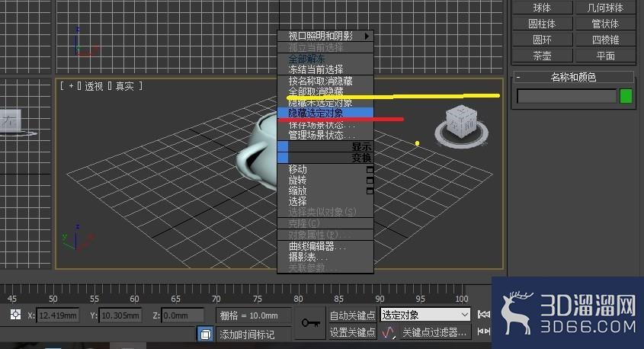
Task: Toggle absolute mode transform type-in icon
Action: coord(15,315)
